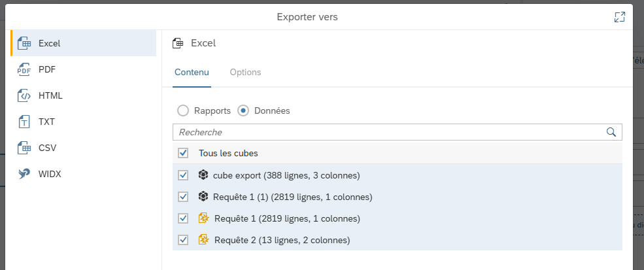
Task: Click the Rapports label text
Action: tap(212, 110)
